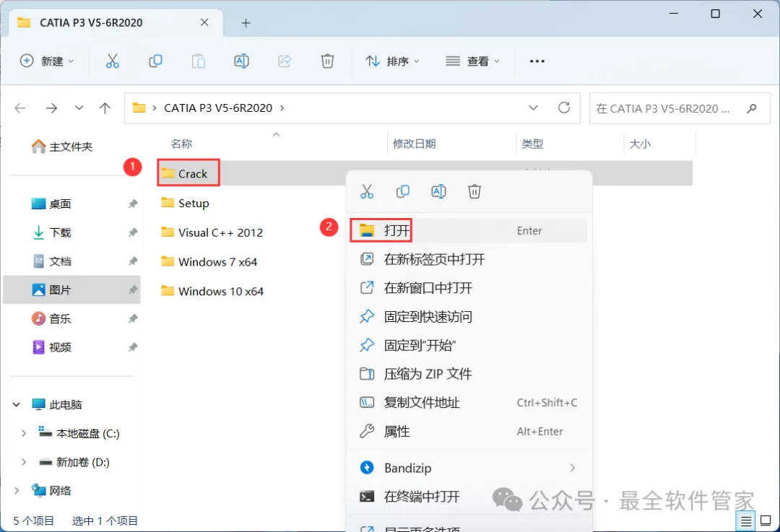Open Bandizip submenu
The height and width of the screenshot is (532, 780).
point(469,468)
